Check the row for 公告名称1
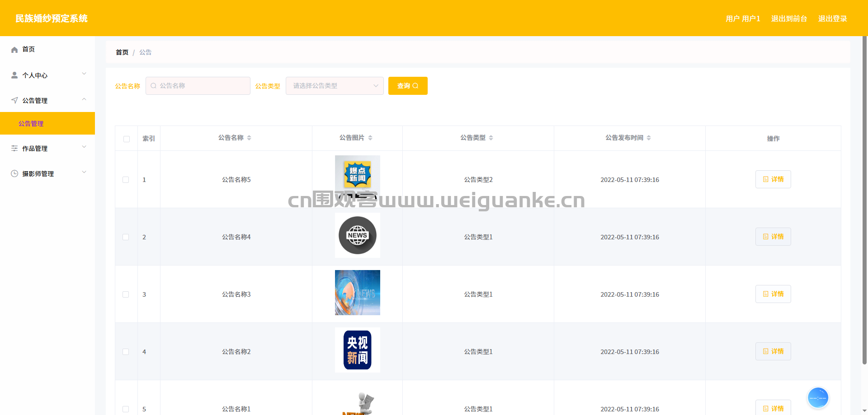This screenshot has width=868, height=415. coord(126,409)
